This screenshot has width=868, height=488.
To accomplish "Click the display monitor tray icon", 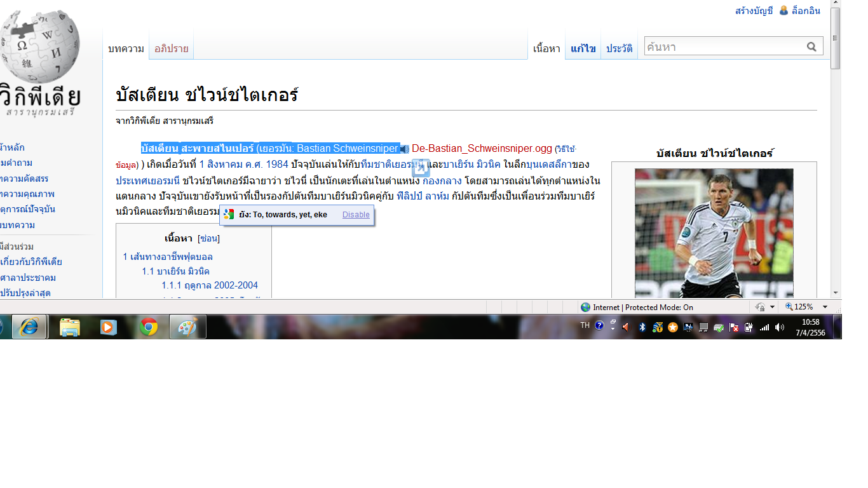I will 688,327.
